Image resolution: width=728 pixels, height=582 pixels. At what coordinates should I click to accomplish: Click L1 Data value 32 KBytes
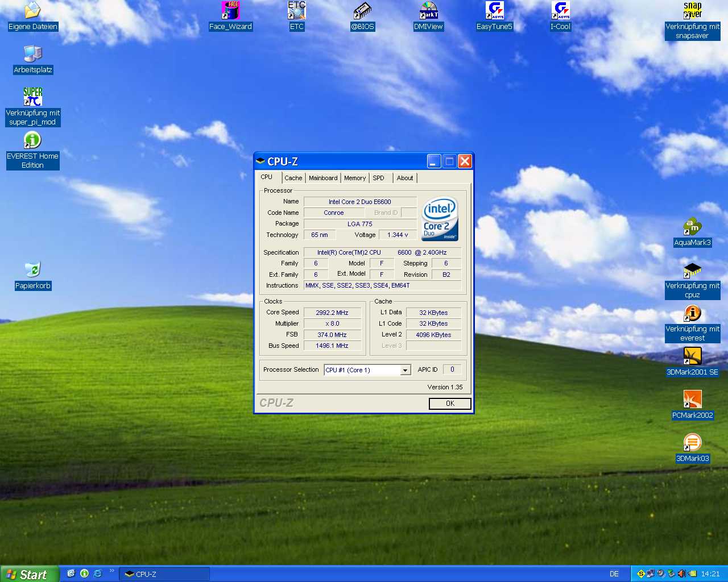pyautogui.click(x=433, y=313)
